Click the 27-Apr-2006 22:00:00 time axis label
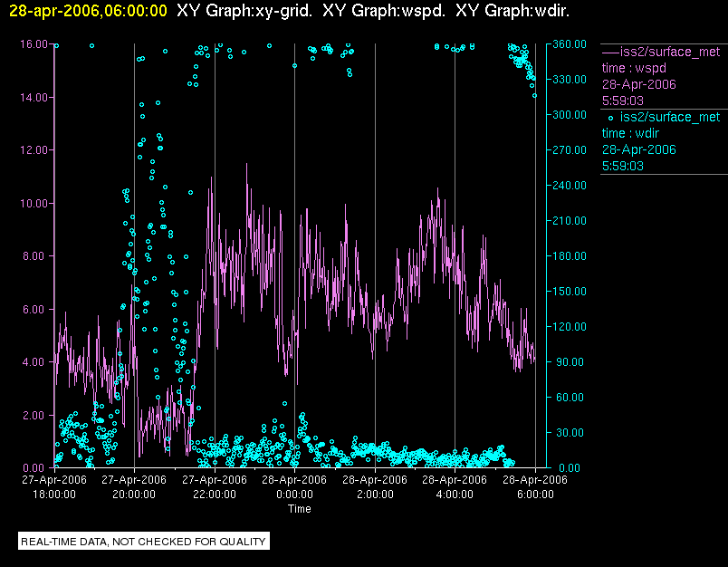Image resolution: width=728 pixels, height=567 pixels. [215, 486]
